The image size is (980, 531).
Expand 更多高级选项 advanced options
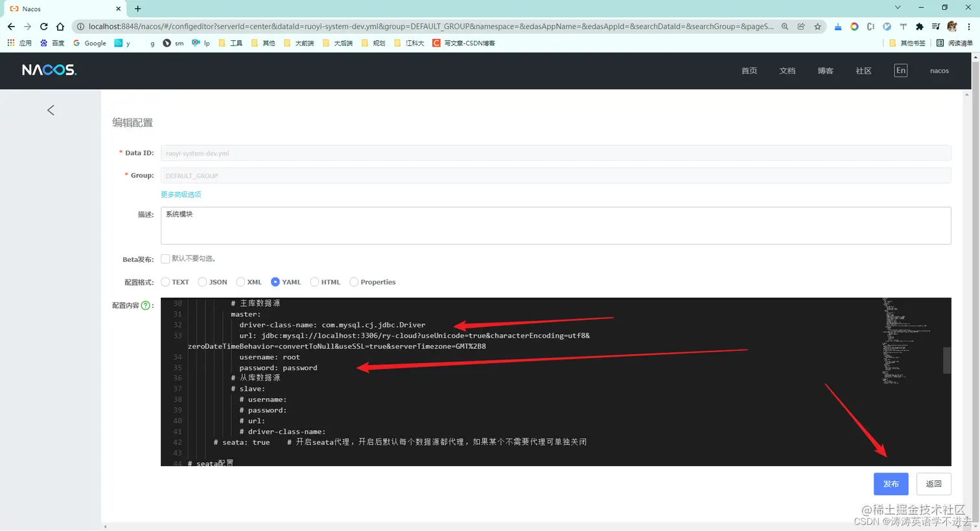tap(181, 195)
